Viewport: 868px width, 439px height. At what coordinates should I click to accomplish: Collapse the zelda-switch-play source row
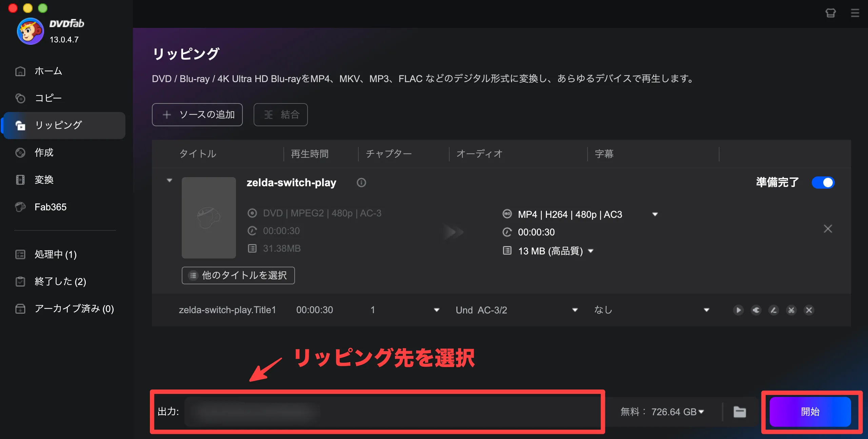tap(170, 180)
